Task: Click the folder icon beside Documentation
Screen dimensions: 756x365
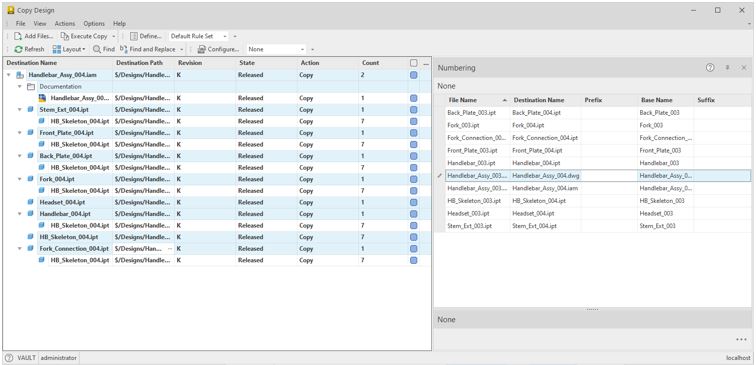Action: pos(31,87)
